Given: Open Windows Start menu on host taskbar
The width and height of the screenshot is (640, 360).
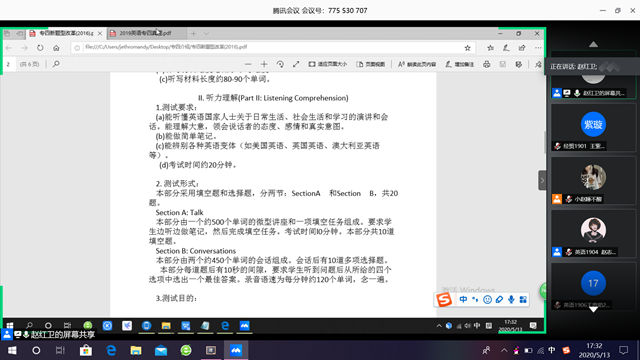Looking at the screenshot, I should [12, 351].
